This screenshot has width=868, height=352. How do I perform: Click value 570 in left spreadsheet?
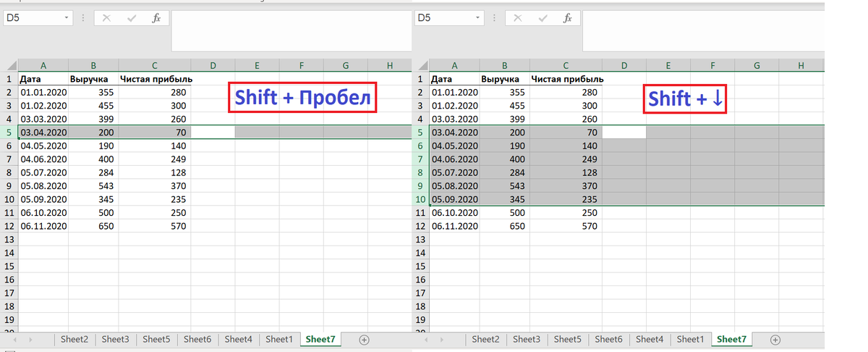(155, 226)
